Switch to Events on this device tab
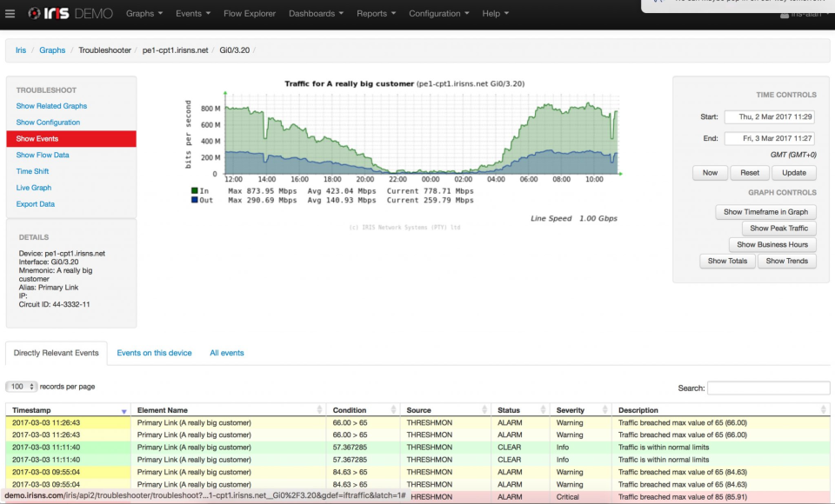 [x=154, y=353]
